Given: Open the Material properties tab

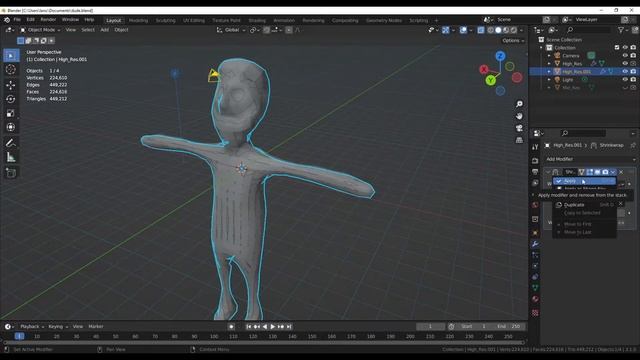Looking at the screenshot, I should click(x=535, y=299).
